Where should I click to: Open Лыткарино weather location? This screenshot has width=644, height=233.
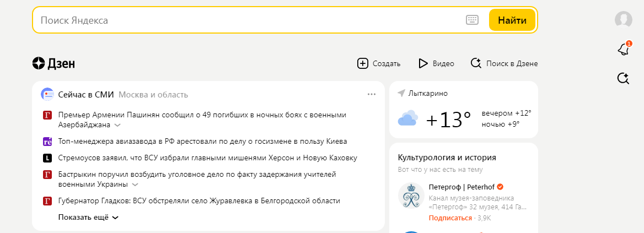click(x=428, y=93)
